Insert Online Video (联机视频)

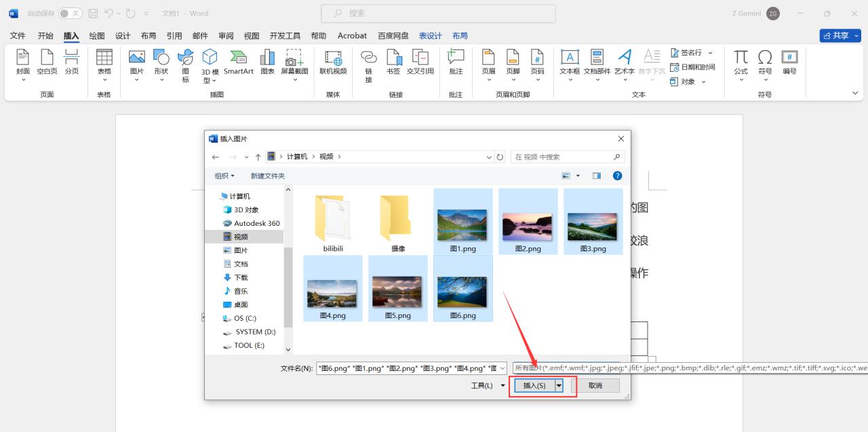click(x=333, y=62)
